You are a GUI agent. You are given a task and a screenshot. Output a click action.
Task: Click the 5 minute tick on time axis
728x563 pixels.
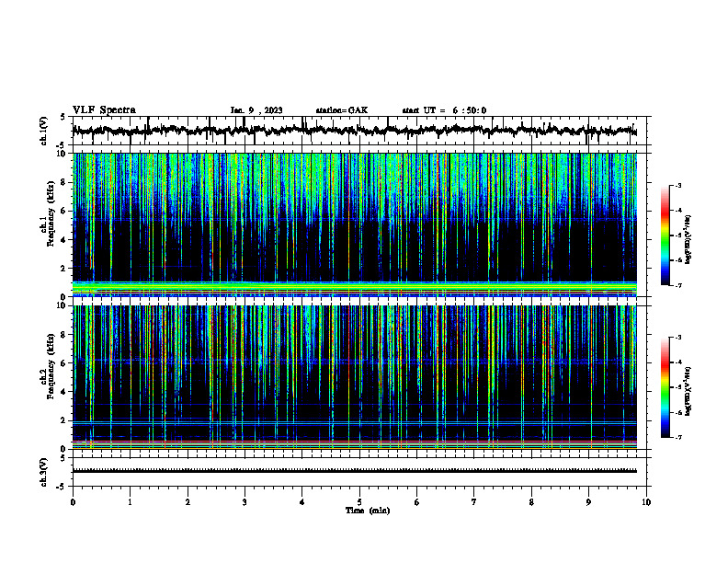tap(359, 502)
